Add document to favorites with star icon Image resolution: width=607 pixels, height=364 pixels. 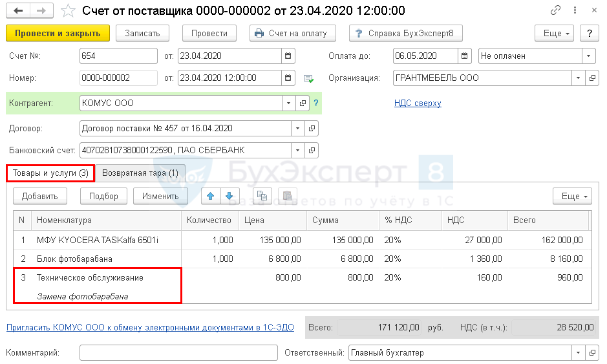(x=68, y=11)
